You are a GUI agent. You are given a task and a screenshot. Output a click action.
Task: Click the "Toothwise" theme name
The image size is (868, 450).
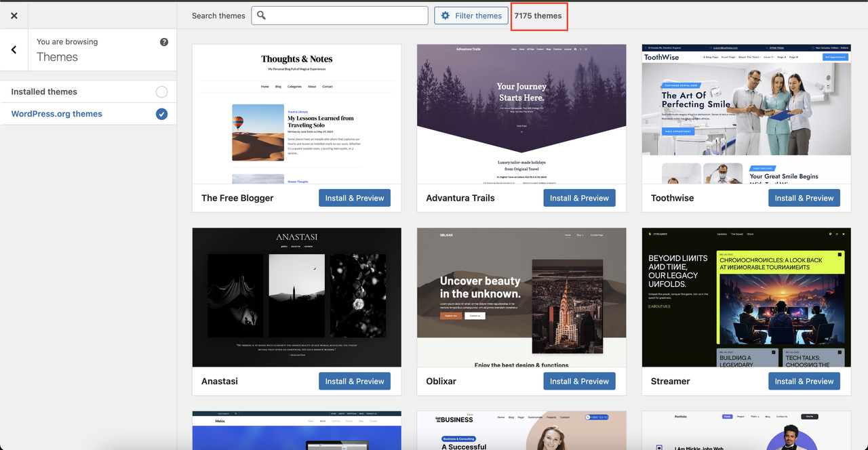tap(673, 198)
